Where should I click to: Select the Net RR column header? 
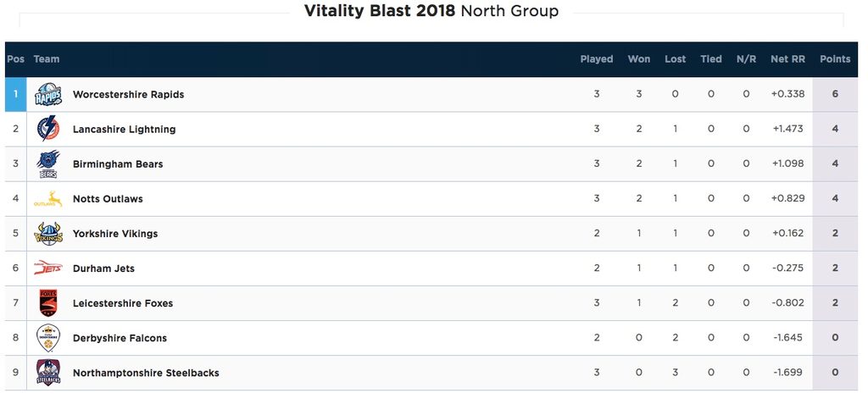pyautogui.click(x=787, y=59)
